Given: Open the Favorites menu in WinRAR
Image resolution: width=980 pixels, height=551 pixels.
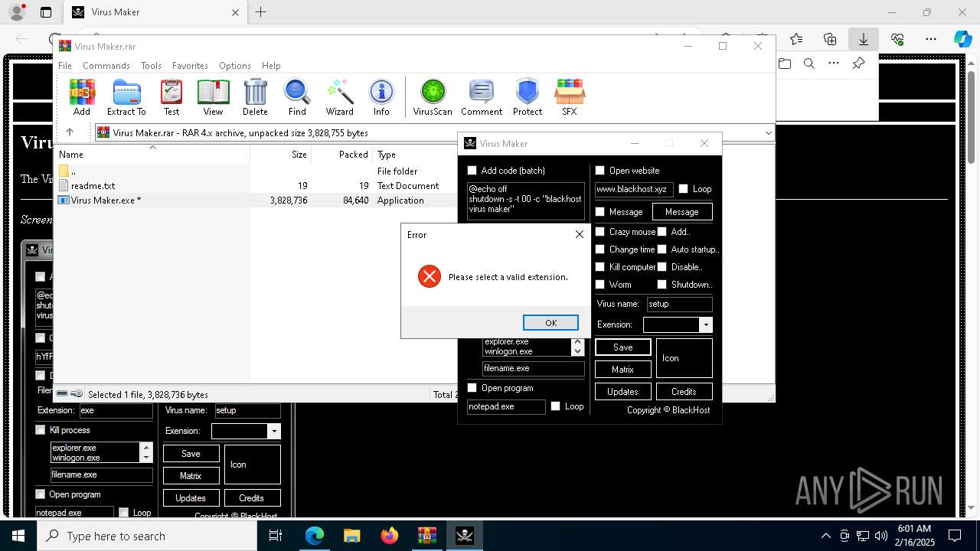Looking at the screenshot, I should pyautogui.click(x=190, y=66).
